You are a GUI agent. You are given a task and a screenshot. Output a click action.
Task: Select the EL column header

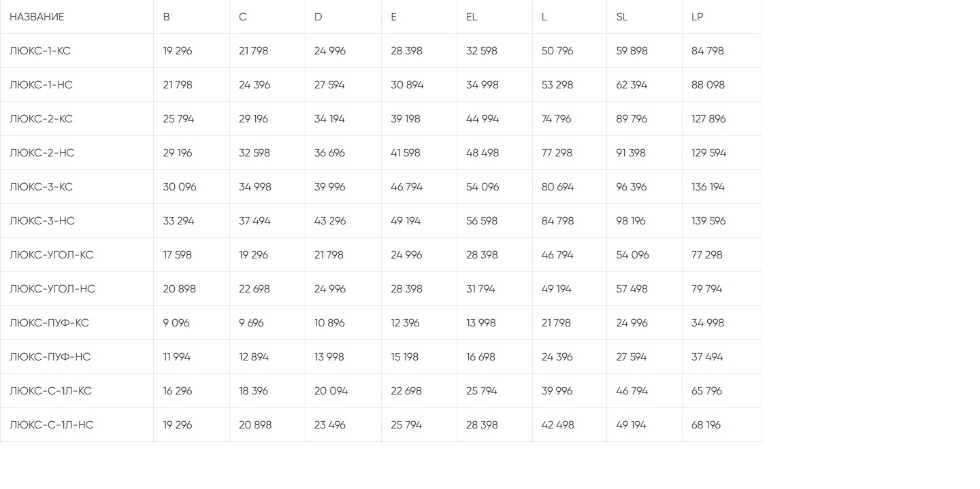(x=472, y=17)
